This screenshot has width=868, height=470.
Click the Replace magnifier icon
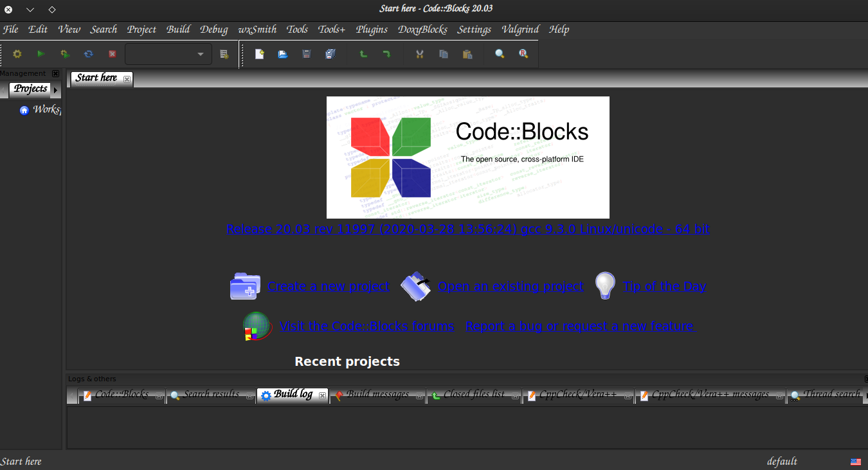point(523,55)
